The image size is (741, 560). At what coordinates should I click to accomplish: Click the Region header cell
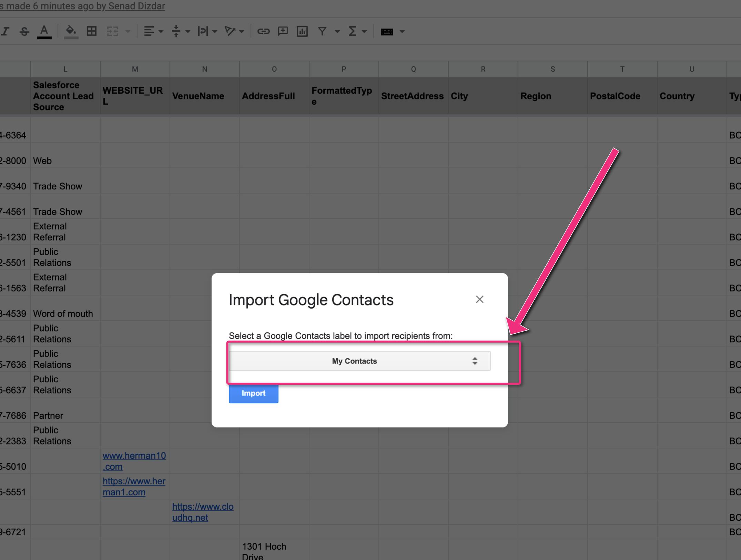pos(553,96)
